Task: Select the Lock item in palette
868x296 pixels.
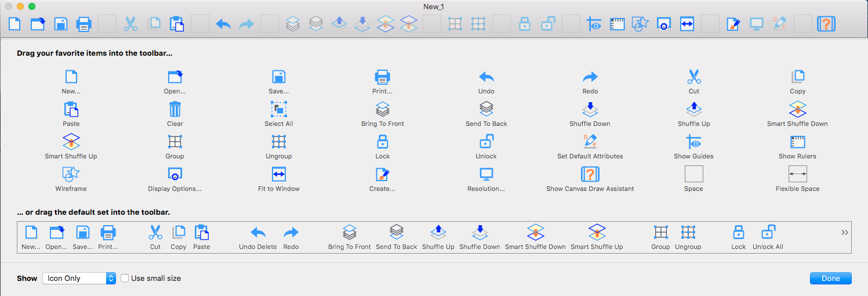Action: pos(382,147)
